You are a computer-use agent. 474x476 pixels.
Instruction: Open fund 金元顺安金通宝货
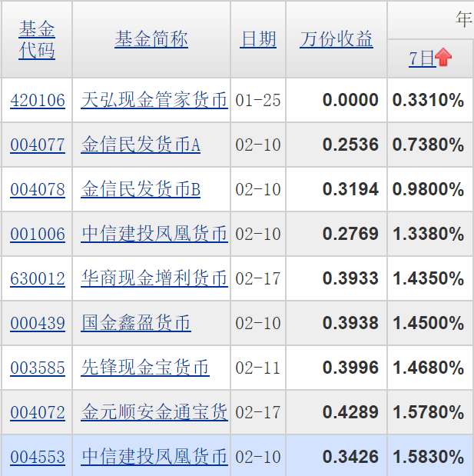point(154,412)
